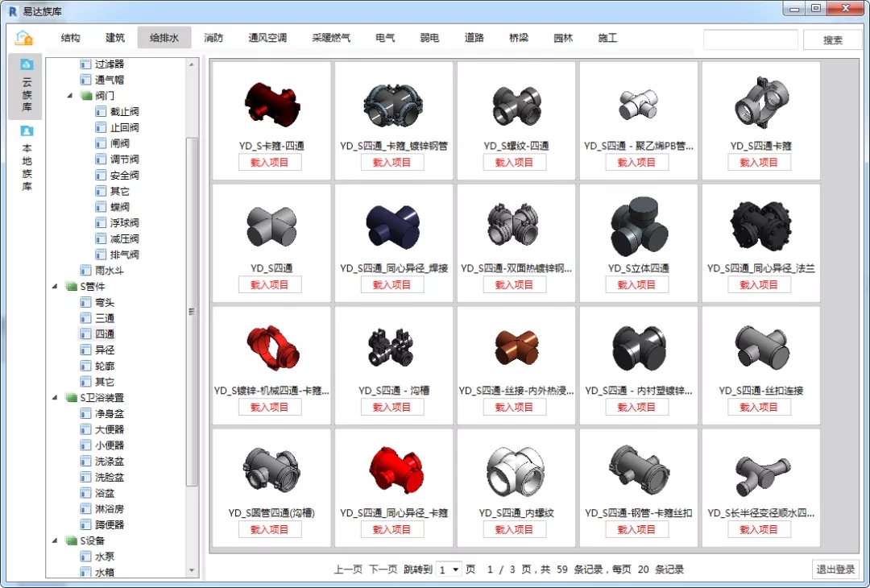This screenshot has height=588, width=870.
Task: Click 载入项目 under YD_S圆管四通(沟槽)
Action: (270, 529)
